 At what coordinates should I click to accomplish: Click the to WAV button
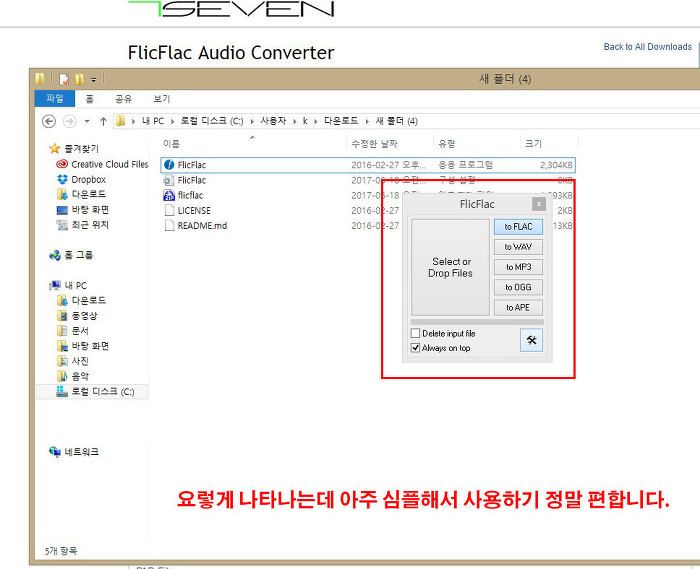click(518, 247)
